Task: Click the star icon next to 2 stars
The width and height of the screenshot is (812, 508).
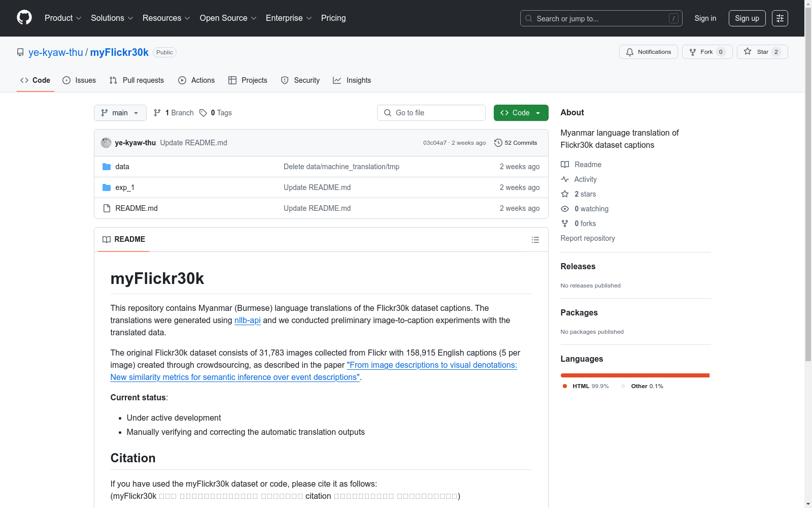Action: click(565, 194)
